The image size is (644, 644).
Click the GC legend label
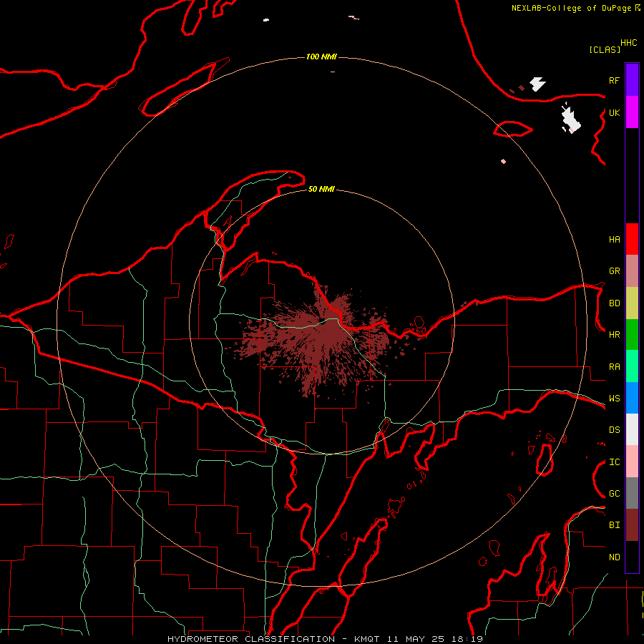614,494
